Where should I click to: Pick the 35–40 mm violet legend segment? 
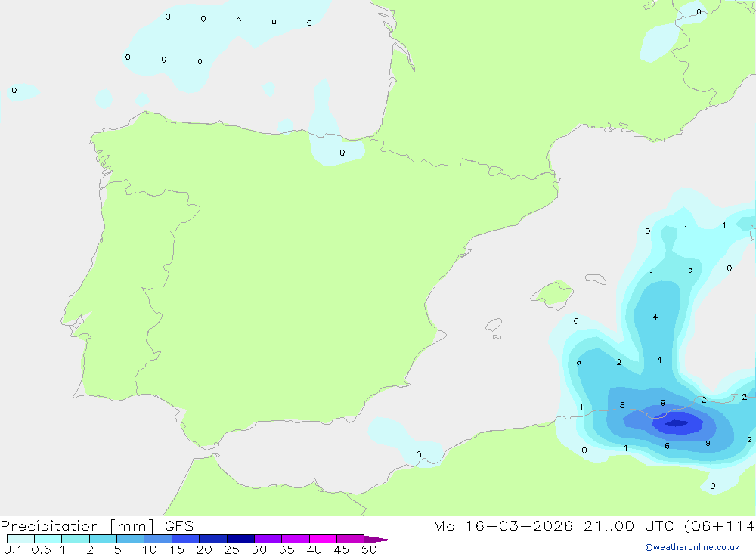(x=295, y=539)
